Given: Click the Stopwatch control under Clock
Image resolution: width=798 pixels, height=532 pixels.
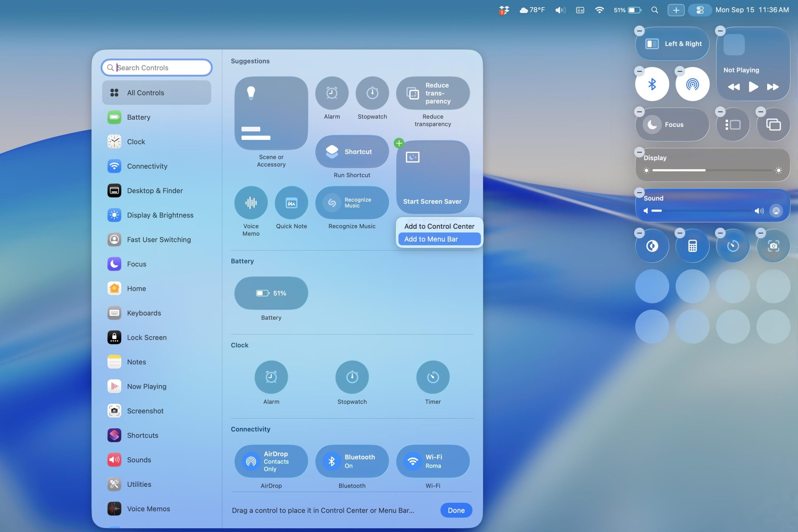Looking at the screenshot, I should [352, 377].
